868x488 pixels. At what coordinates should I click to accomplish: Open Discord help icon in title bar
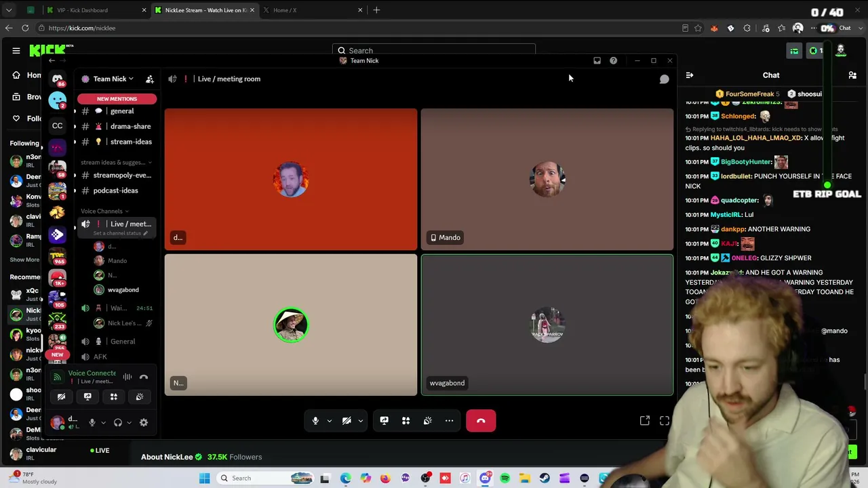[613, 60]
